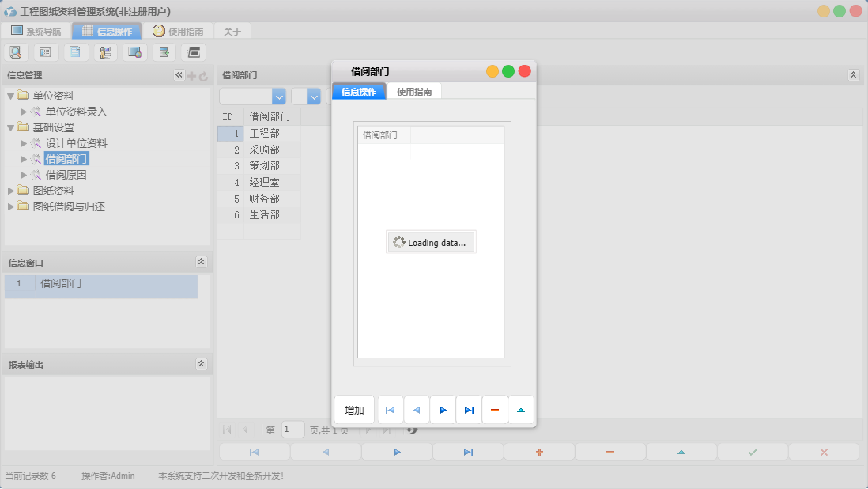This screenshot has width=868, height=489.
Task: Jump to last record in the 借阅部门 dialog
Action: coord(469,410)
